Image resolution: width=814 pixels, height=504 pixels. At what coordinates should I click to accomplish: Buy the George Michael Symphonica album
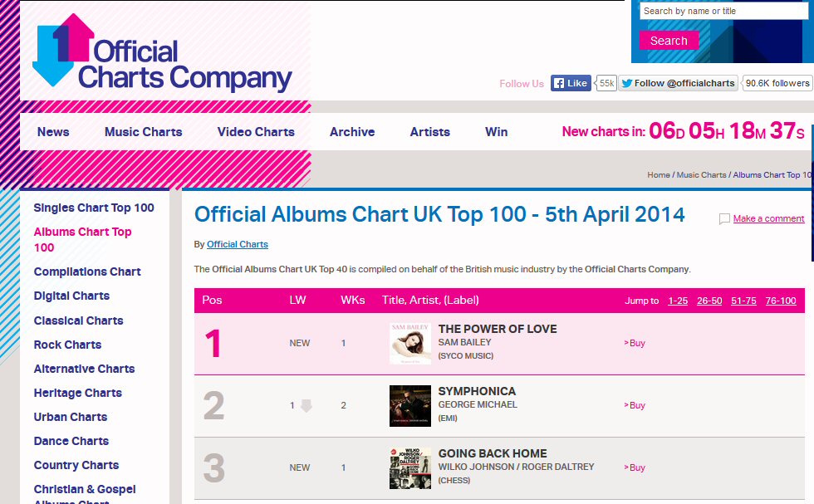point(635,405)
